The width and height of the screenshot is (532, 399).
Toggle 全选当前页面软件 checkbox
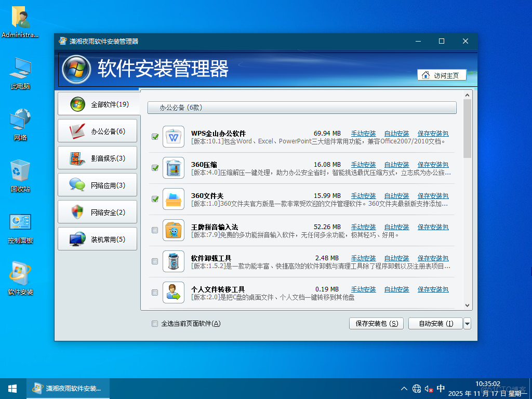point(154,323)
